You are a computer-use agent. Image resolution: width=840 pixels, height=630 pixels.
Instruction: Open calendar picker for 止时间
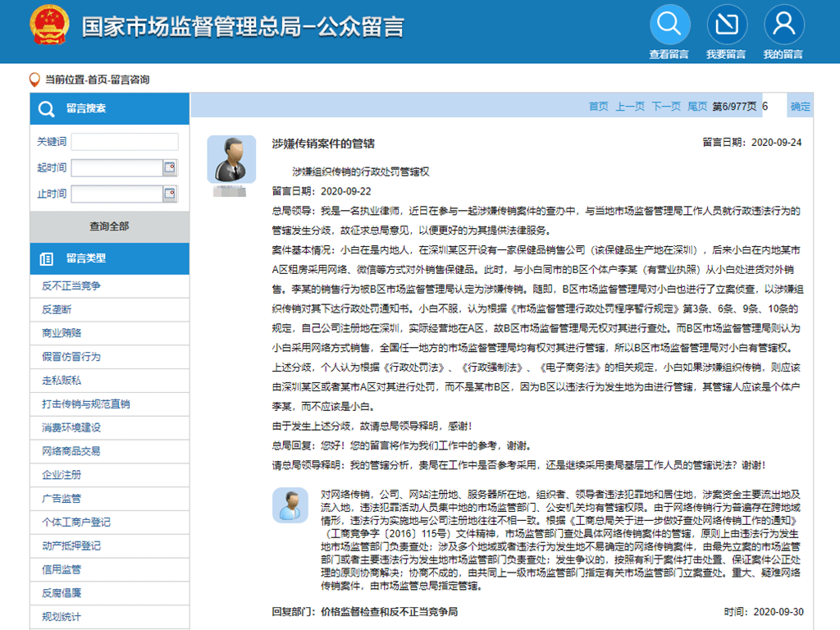click(x=170, y=194)
